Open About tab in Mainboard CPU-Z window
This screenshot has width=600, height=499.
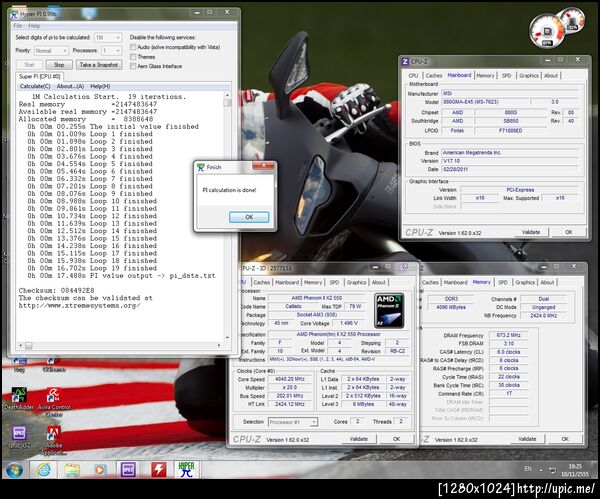tap(551, 76)
